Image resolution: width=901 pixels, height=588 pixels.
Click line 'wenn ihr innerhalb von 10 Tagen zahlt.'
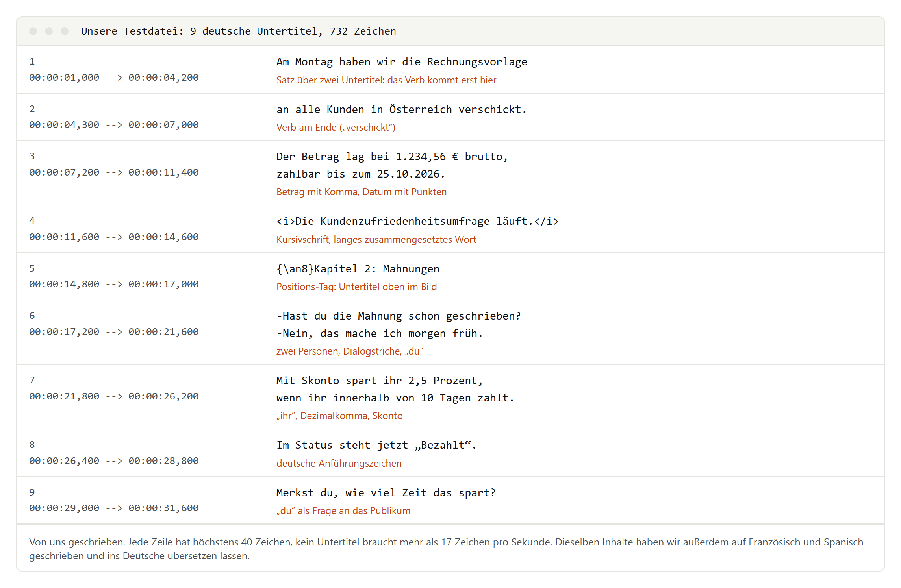395,398
